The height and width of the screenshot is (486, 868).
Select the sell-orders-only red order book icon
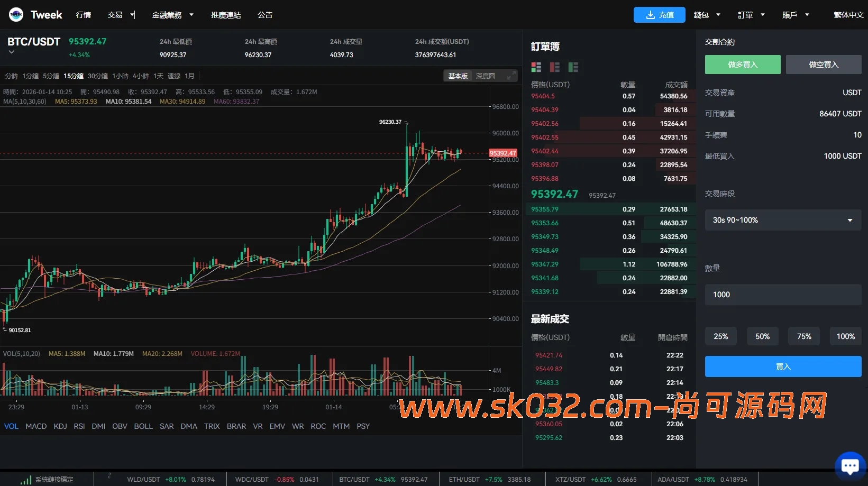click(x=554, y=67)
